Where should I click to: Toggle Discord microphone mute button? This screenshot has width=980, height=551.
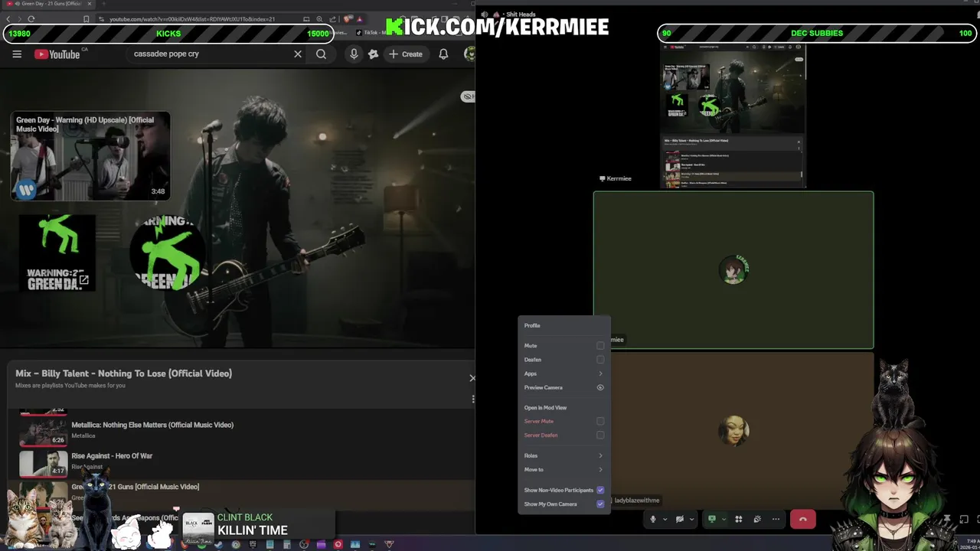click(653, 519)
